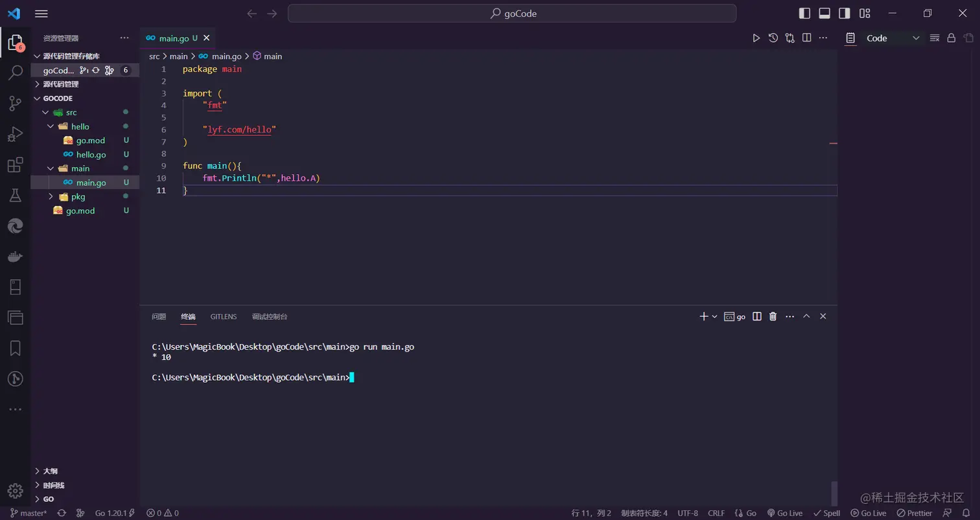Open the new terminal profile dropdown arrow
This screenshot has height=520, width=980.
(x=714, y=317)
